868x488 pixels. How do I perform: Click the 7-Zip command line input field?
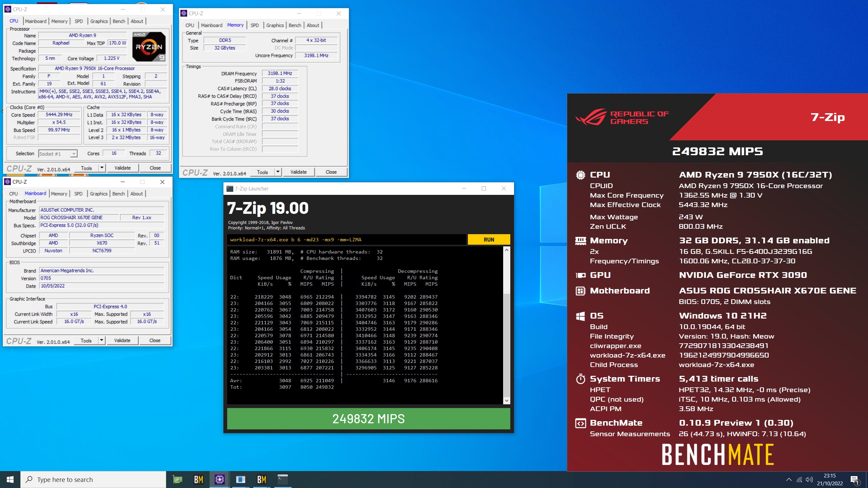(346, 240)
